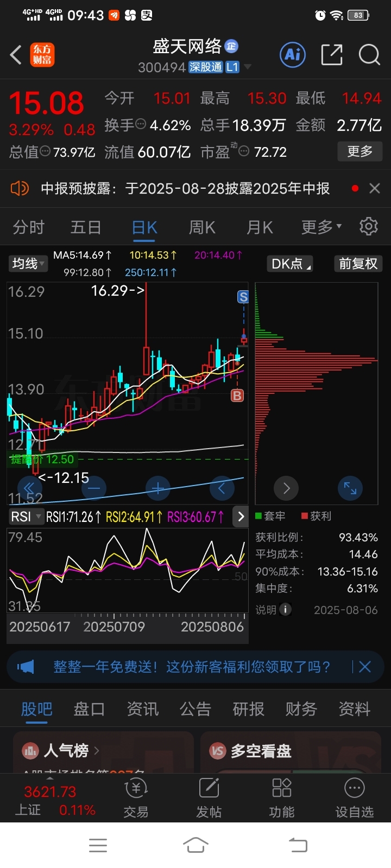Tap the speaker announcement icon

tap(20, 188)
